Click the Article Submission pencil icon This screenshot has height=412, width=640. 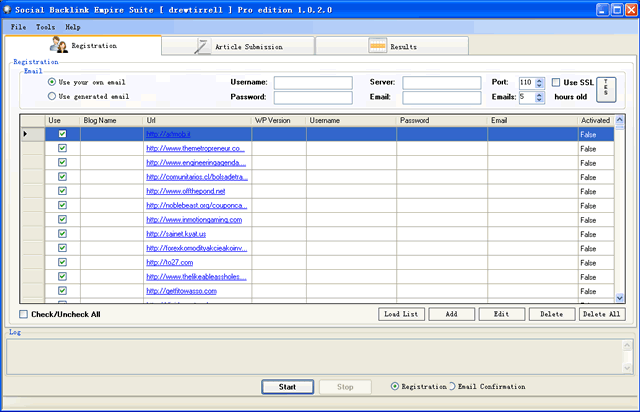202,47
